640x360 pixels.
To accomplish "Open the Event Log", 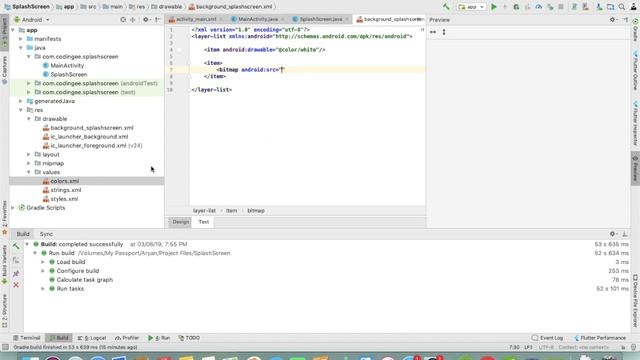I will click(x=547, y=338).
